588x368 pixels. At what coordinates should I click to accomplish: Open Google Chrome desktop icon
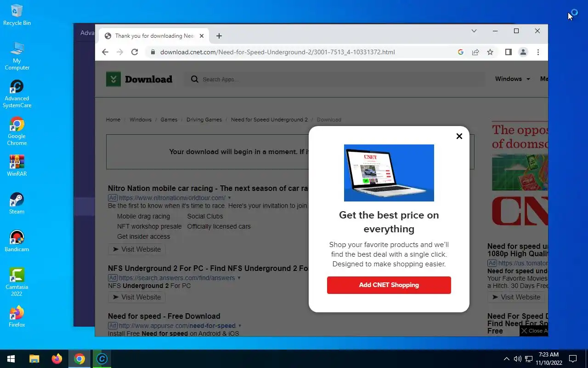(x=17, y=132)
